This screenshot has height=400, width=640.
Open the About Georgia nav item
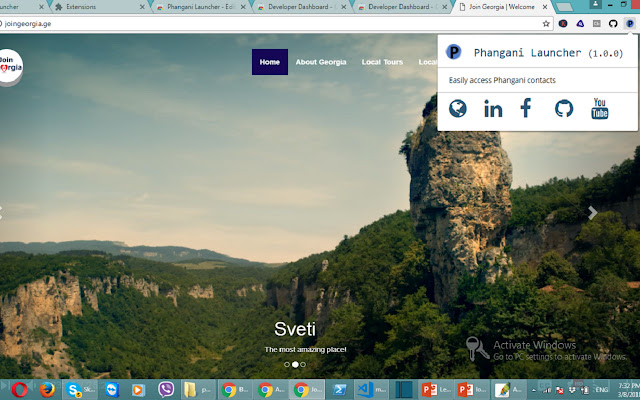(321, 62)
